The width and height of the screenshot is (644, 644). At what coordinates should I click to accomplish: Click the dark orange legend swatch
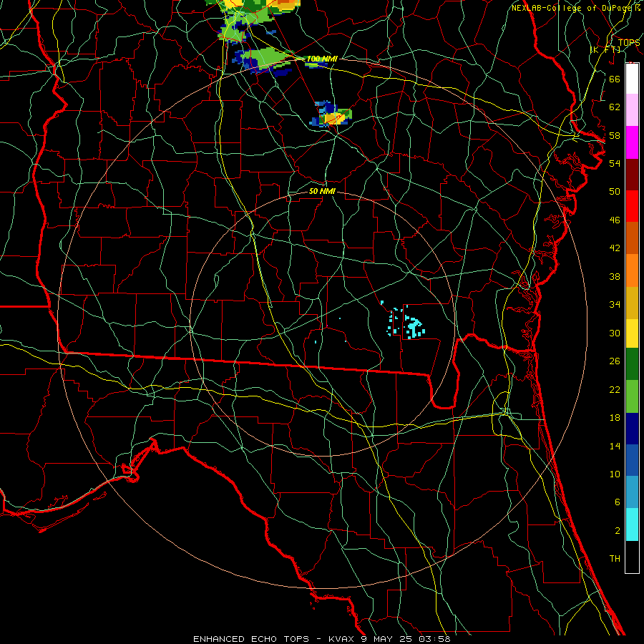(x=632, y=238)
